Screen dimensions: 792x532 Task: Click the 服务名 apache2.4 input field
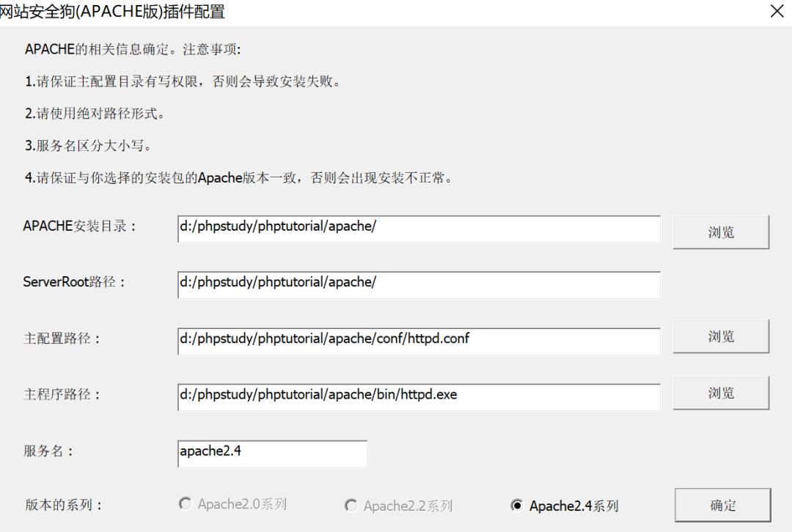272,454
